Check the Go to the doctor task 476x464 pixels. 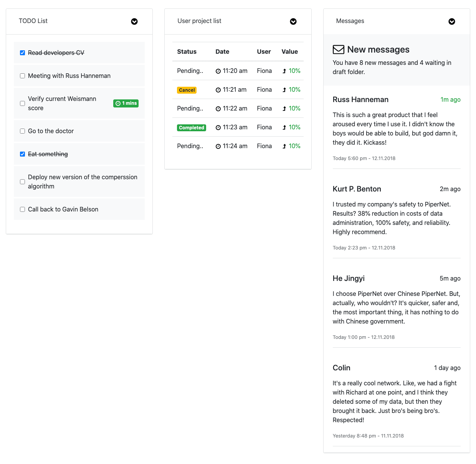22,131
